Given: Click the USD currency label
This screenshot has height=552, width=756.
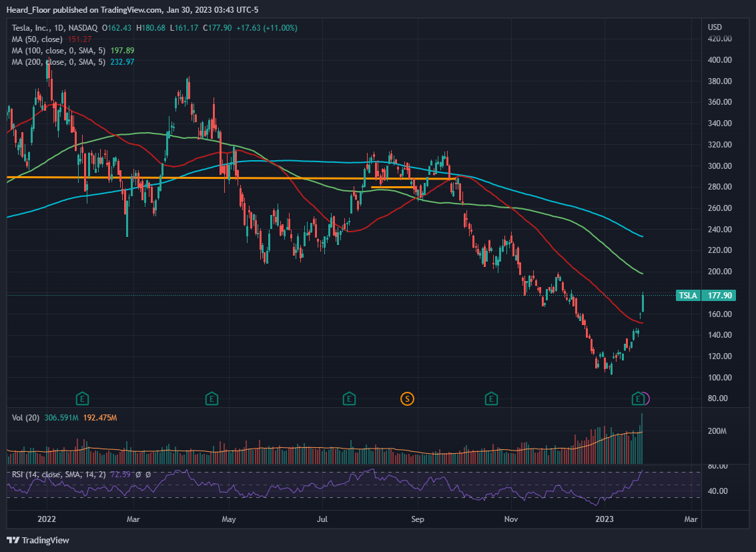Looking at the screenshot, I should (715, 27).
